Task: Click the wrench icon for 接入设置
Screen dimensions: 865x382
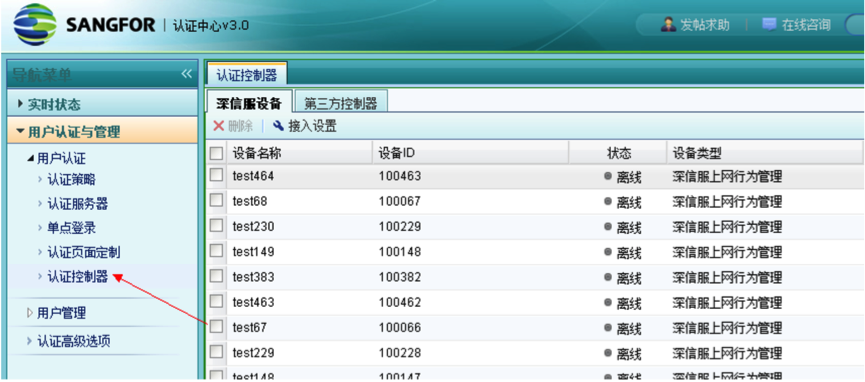Action: click(279, 126)
